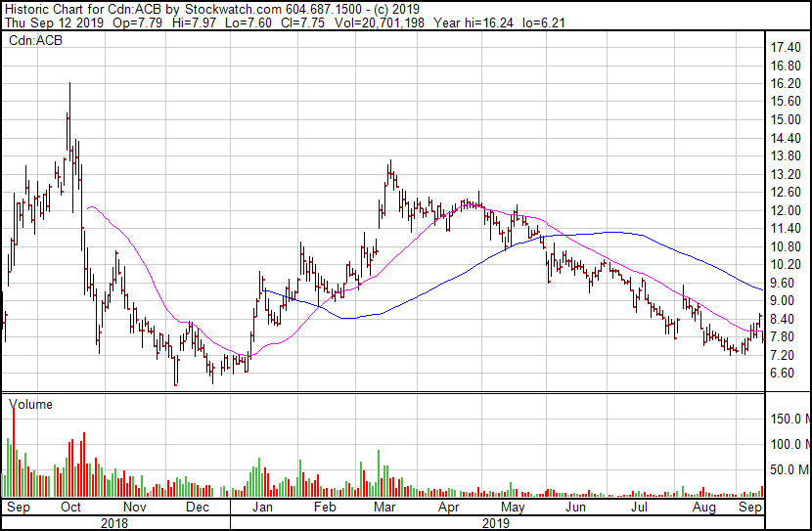Click the 'Jan' month label on time axis
This screenshot has height=531, width=812.
pos(262,508)
